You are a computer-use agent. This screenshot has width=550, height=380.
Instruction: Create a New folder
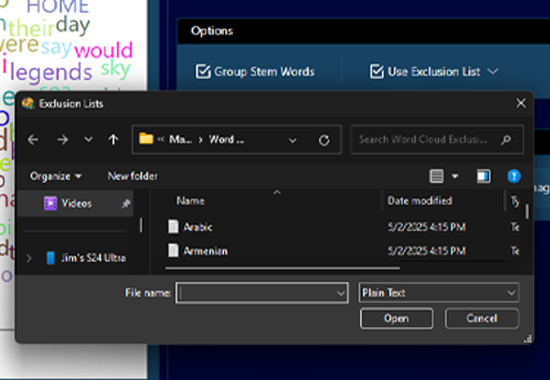(x=132, y=176)
